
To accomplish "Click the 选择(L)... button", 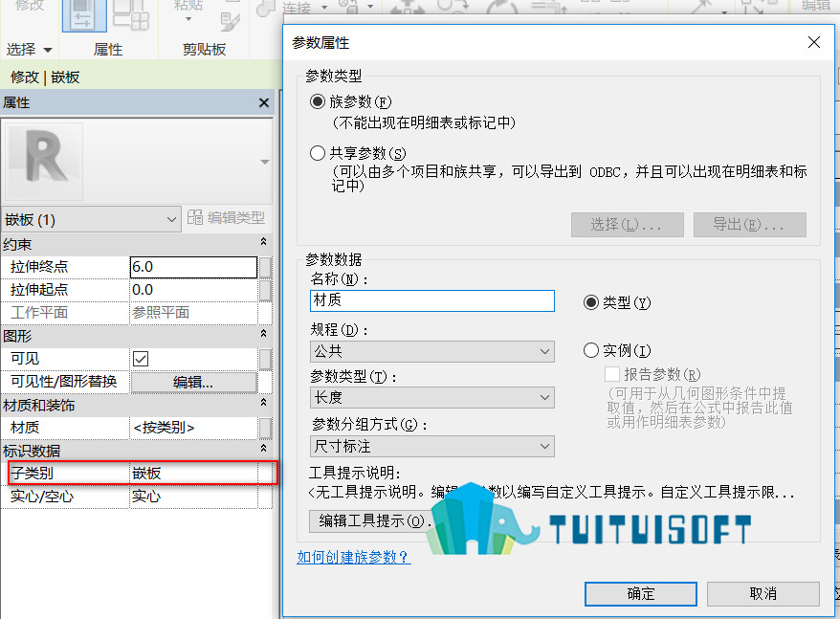I will pos(628,225).
